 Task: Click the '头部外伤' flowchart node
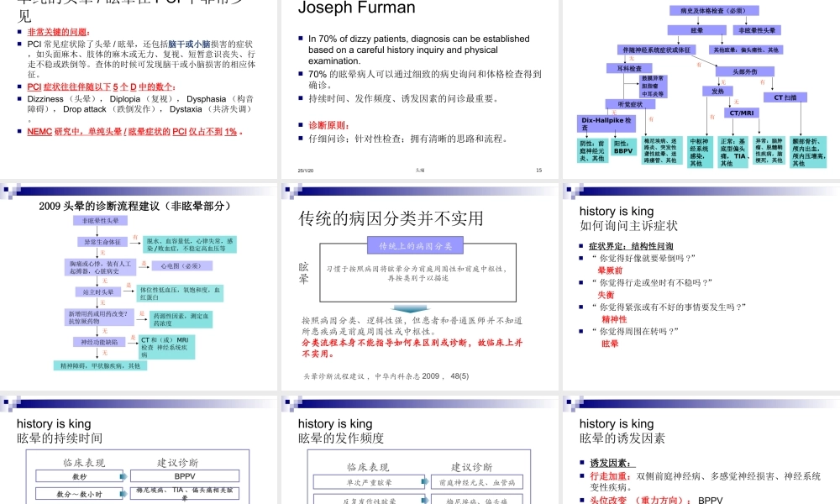pyautogui.click(x=745, y=71)
